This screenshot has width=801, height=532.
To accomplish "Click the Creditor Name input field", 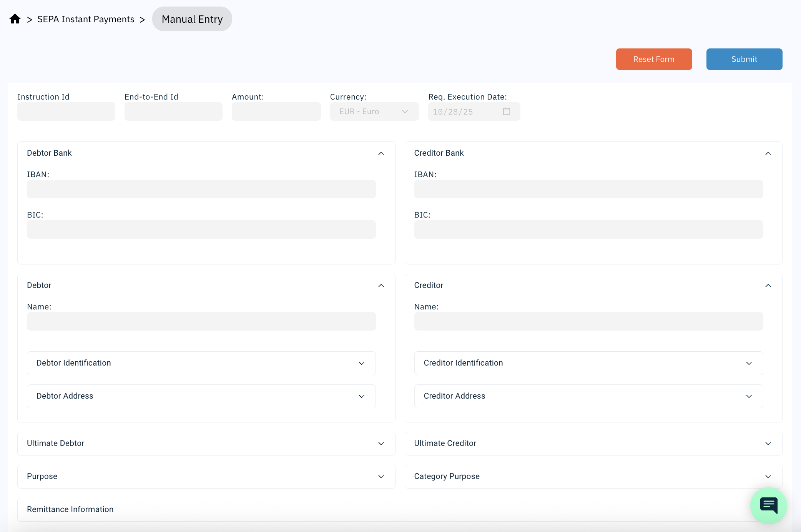I will (588, 321).
